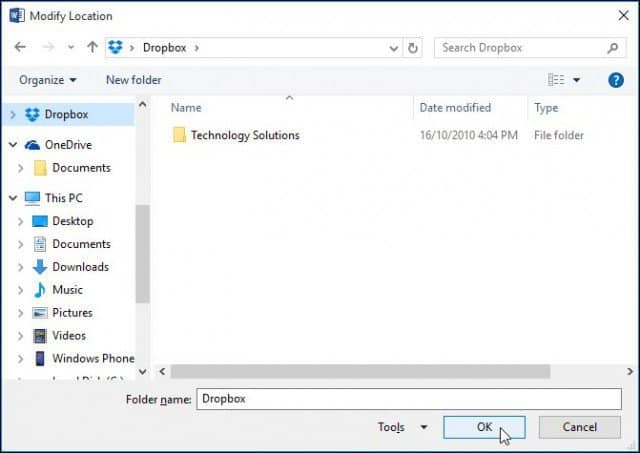This screenshot has height=453, width=640.
Task: Click the Dropbox breadcrumb in address bar
Action: click(164, 48)
